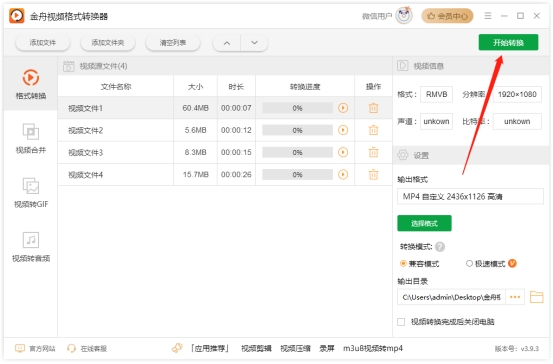This screenshot has height=364, width=553.
Task: Delete 视频文件3 with its trash icon
Action: (x=373, y=152)
